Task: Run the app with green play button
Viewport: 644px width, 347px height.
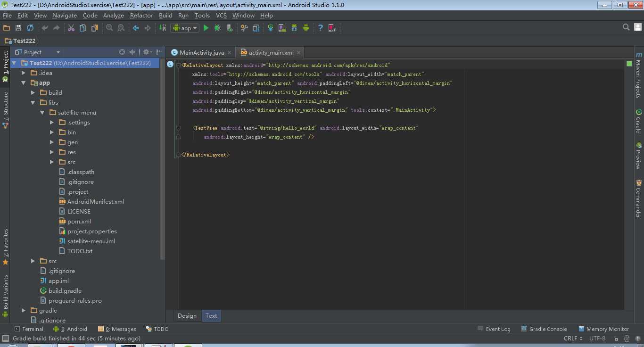Action: pos(206,28)
